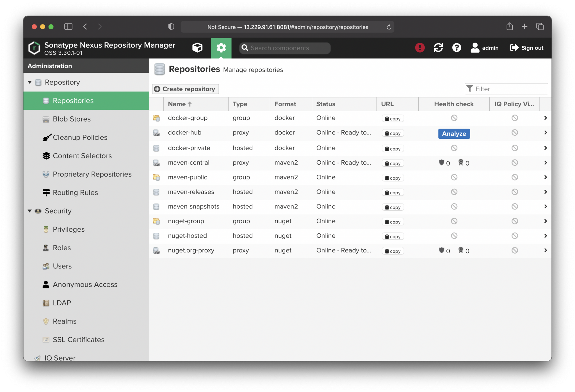Viewport: 575px width, 392px height.
Task: Refresh the page with the refresh icon
Action: point(438,48)
